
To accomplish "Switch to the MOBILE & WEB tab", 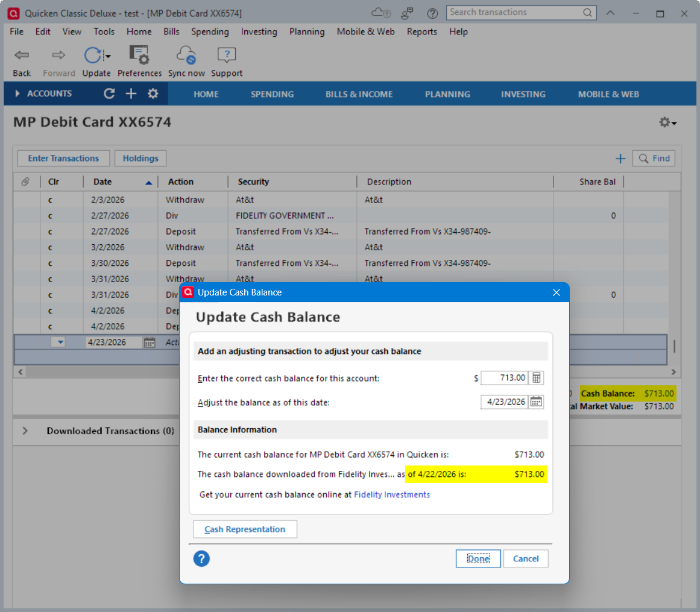I will pos(608,94).
